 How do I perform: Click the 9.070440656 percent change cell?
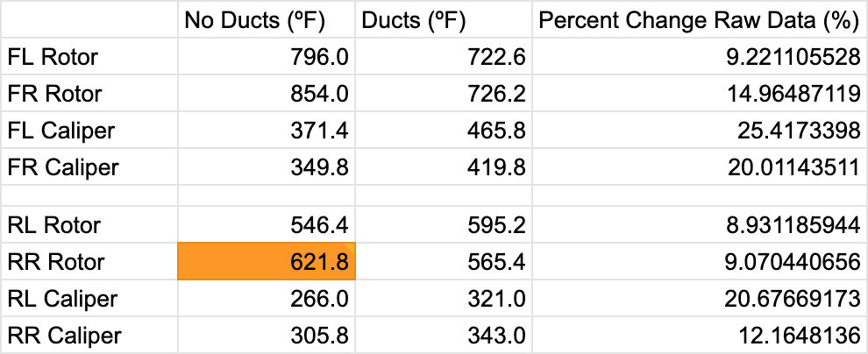(700, 261)
